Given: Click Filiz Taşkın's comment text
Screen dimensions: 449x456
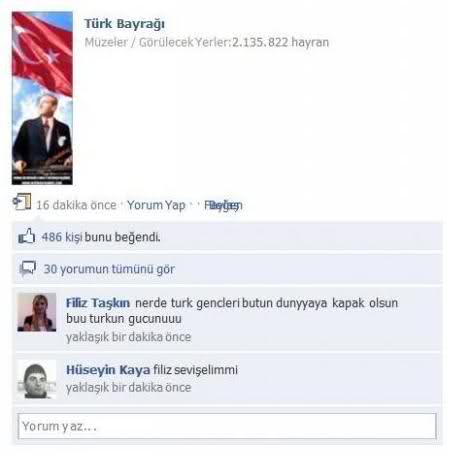Looking at the screenshot, I should coord(232,311).
